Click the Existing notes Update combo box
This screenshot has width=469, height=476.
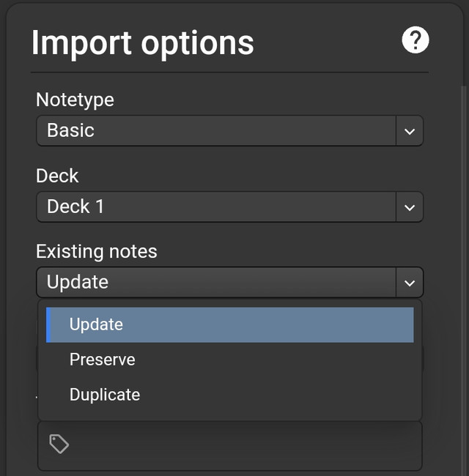point(216,283)
